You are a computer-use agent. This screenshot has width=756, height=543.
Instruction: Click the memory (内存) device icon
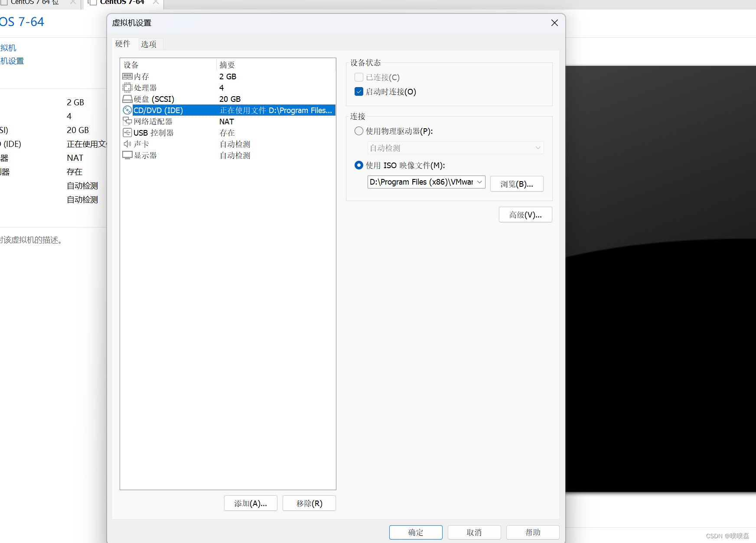click(x=127, y=76)
